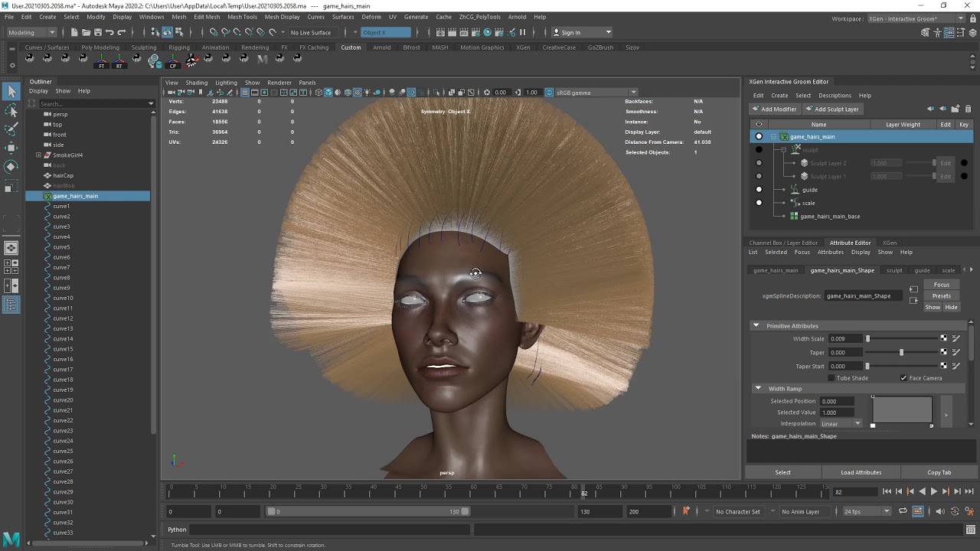Click the Undo arrow icon
Viewport: 980px width, 551px height.
pos(109,32)
